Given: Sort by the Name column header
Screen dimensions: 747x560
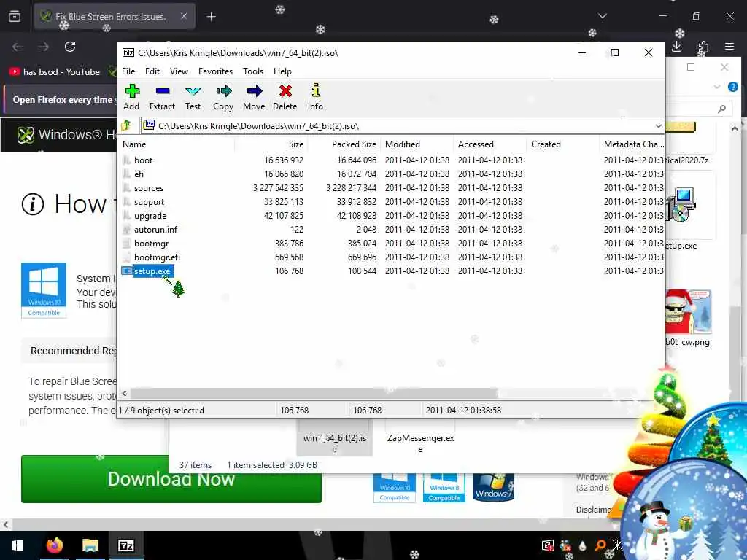Looking at the screenshot, I should (177, 144).
